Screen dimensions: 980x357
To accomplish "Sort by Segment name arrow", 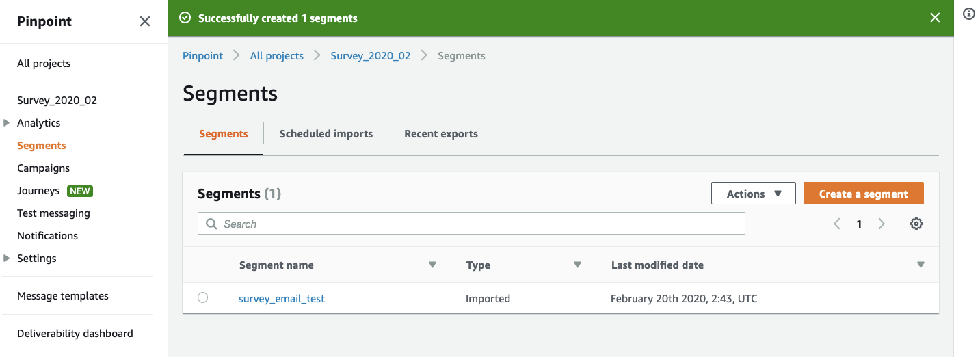I will coord(432,265).
